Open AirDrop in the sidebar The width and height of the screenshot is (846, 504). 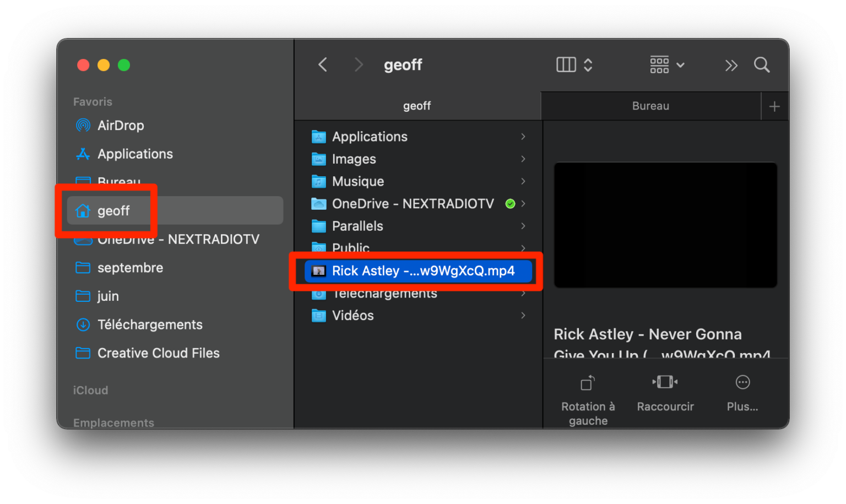174,126
